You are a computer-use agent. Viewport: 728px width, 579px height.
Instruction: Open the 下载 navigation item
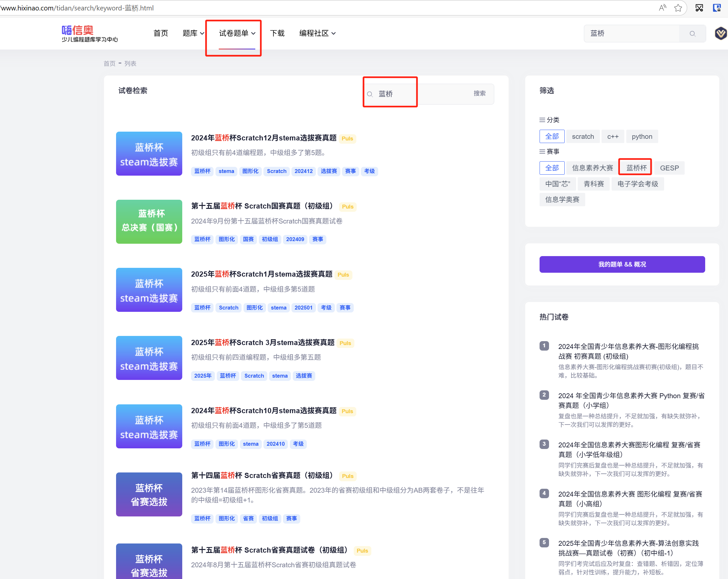pos(277,33)
